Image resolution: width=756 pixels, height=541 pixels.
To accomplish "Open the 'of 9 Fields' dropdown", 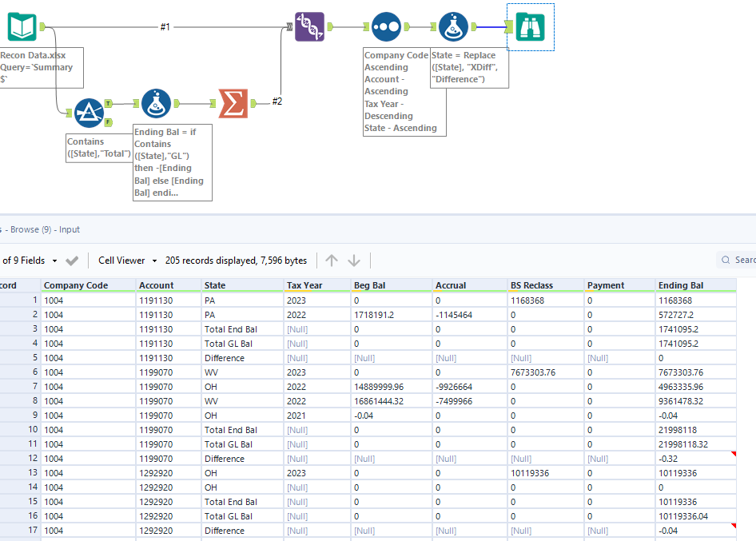I will click(x=32, y=260).
